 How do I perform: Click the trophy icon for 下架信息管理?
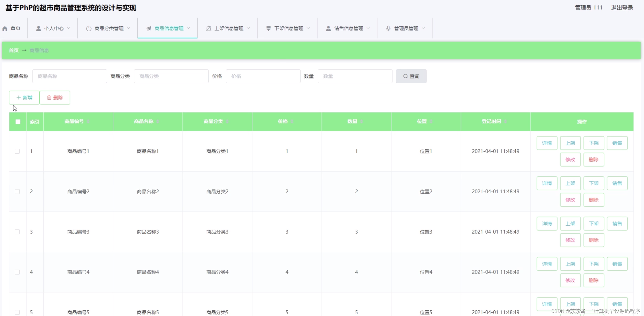(x=269, y=28)
